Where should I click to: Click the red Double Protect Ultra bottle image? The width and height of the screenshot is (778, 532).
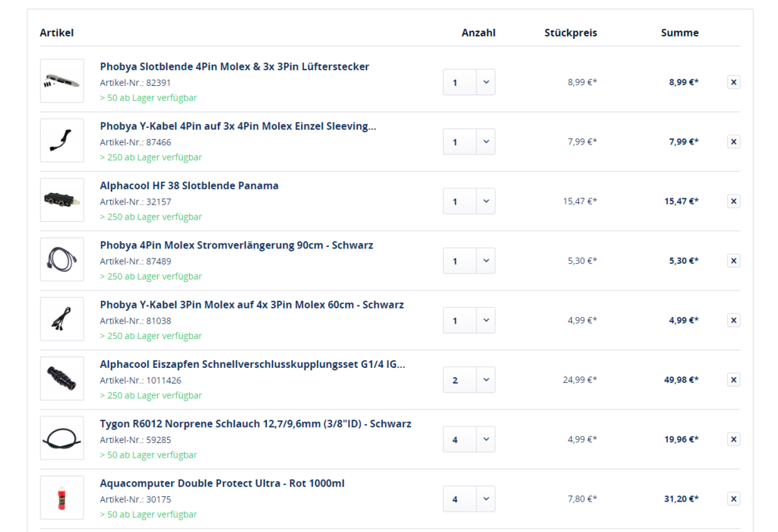pos(62,498)
